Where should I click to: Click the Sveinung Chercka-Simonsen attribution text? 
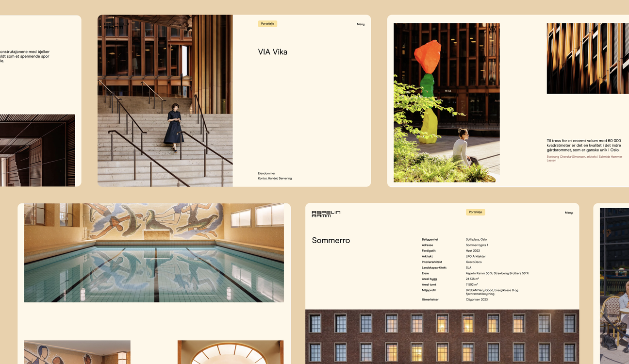[584, 157]
